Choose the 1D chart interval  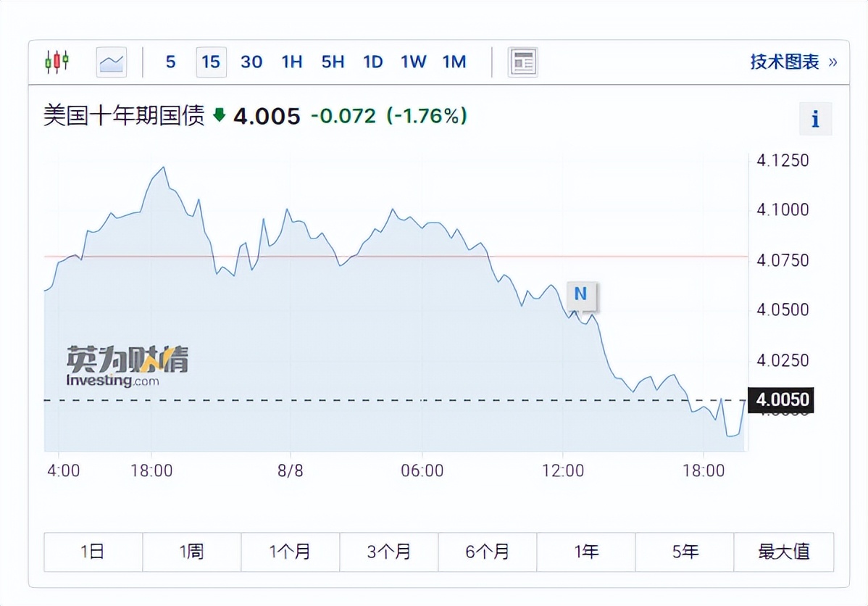coord(372,62)
